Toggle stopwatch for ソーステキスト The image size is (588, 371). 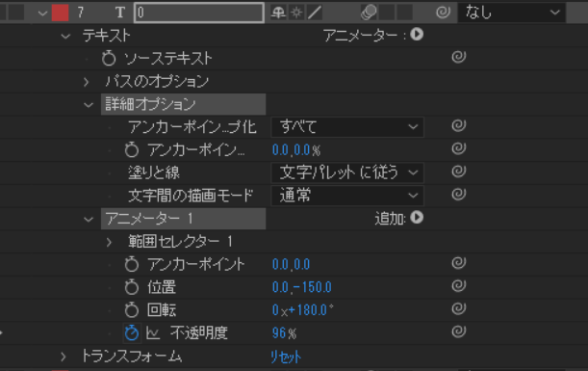109,58
